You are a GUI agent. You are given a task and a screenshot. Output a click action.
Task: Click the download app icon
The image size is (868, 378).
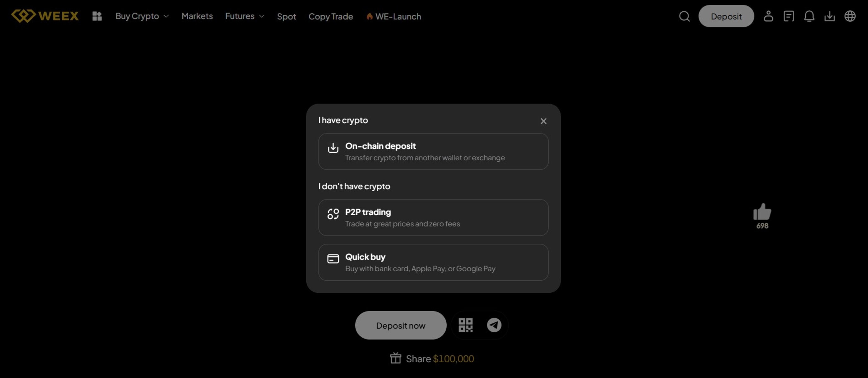[830, 16]
